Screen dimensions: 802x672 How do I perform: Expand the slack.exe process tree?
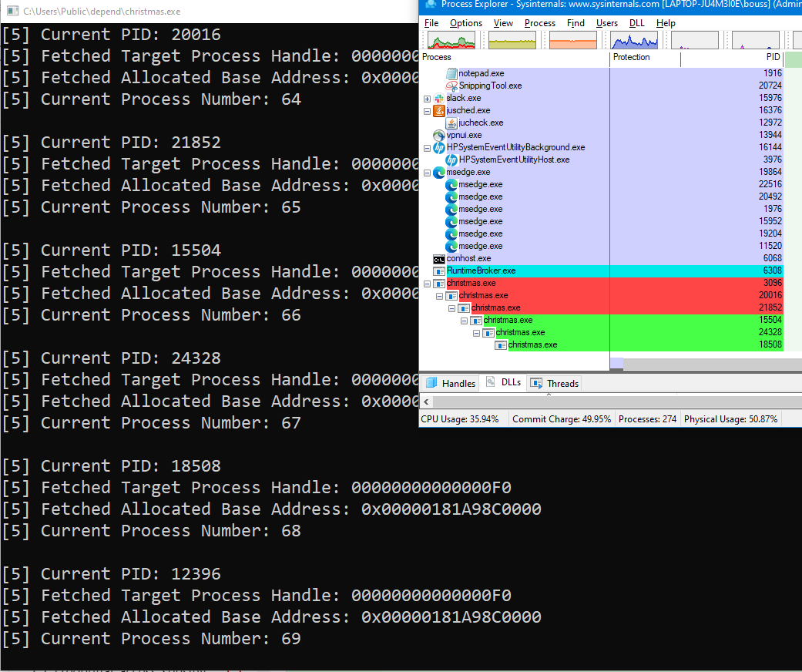(427, 99)
